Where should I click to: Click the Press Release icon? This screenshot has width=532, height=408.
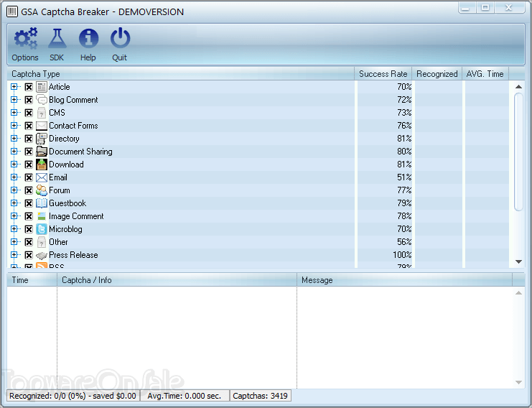pos(42,255)
